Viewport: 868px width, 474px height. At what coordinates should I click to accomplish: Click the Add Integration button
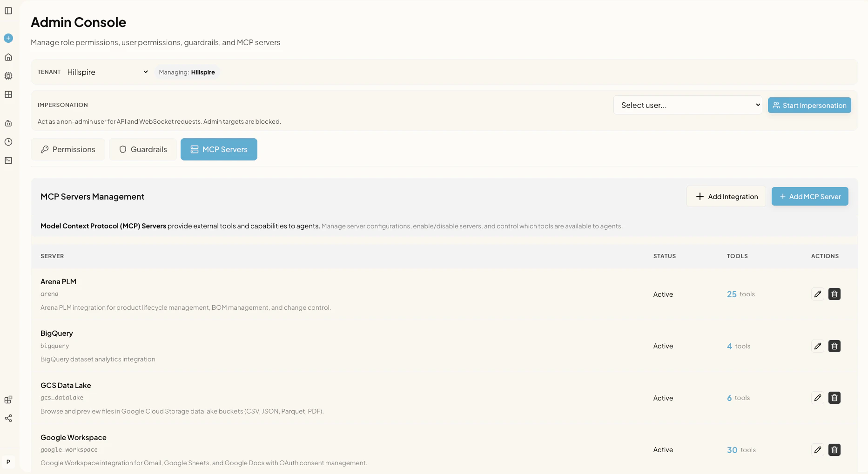click(x=726, y=197)
